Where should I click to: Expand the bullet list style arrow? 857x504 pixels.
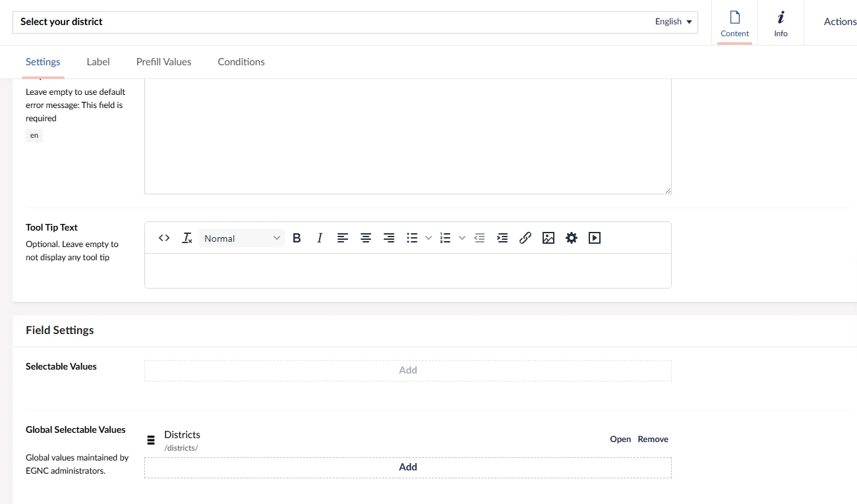428,238
